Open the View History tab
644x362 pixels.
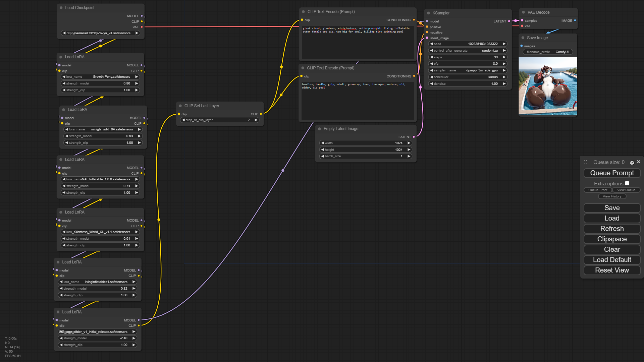tap(612, 196)
